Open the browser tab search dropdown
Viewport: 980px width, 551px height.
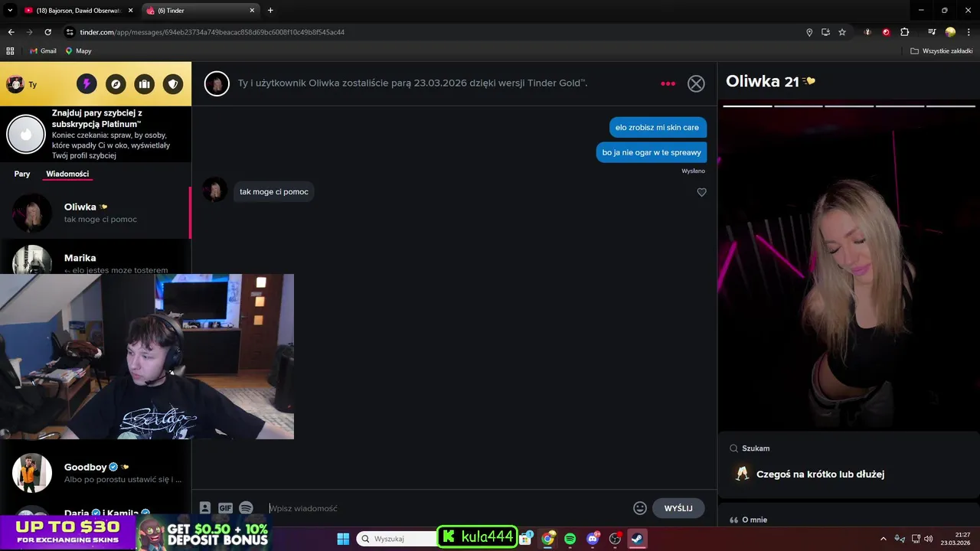10,11
